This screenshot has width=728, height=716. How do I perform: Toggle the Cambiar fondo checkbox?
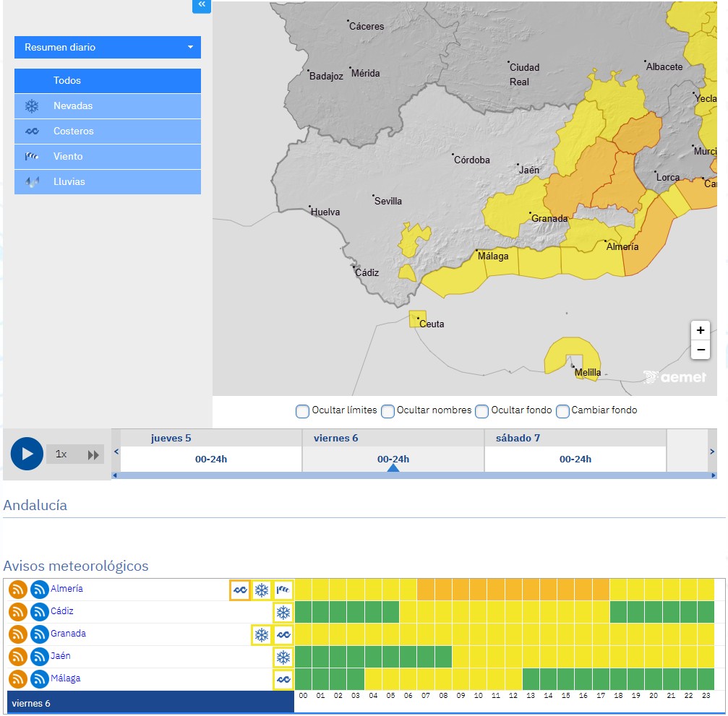pyautogui.click(x=562, y=411)
